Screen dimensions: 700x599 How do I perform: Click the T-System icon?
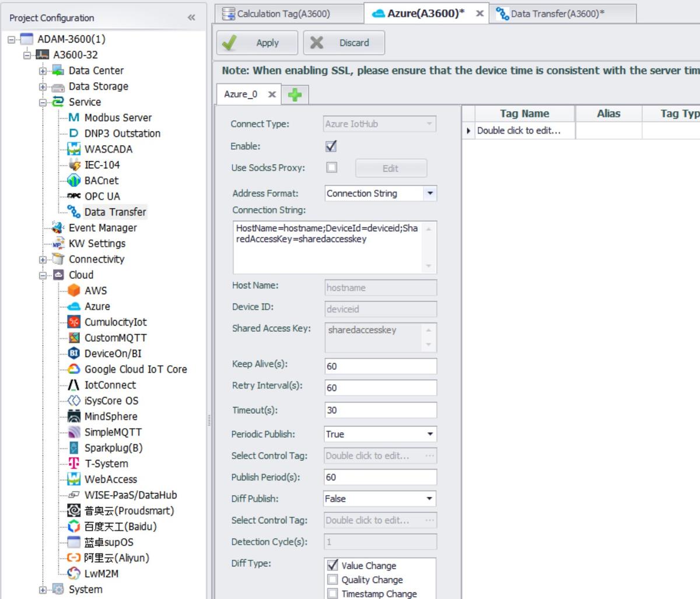pyautogui.click(x=74, y=464)
